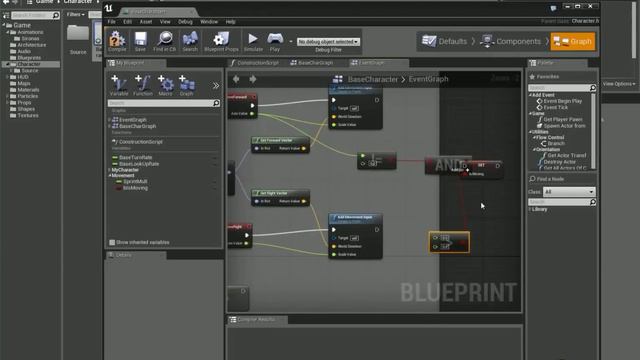Launch Play gamepad icon
640x360 pixels.
(x=275, y=41)
